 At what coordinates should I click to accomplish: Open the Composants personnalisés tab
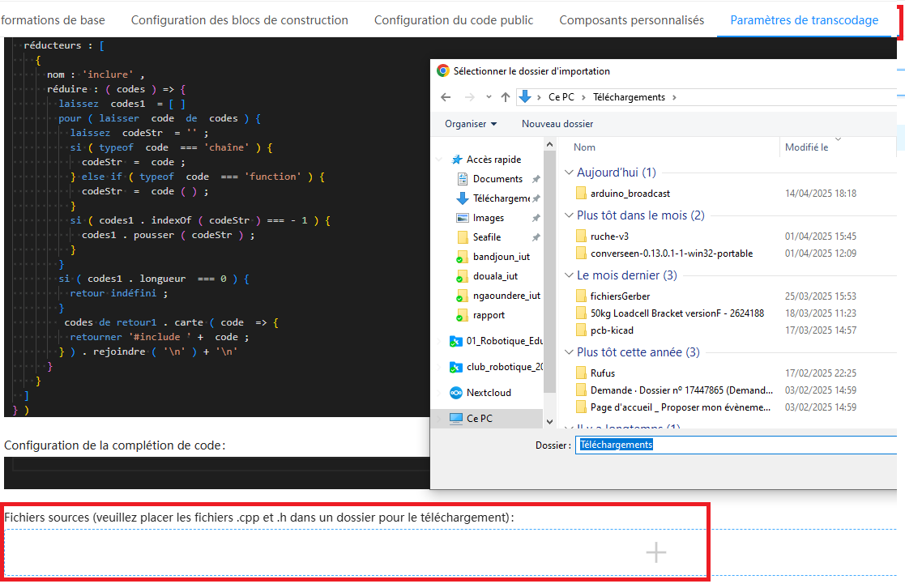(x=631, y=20)
